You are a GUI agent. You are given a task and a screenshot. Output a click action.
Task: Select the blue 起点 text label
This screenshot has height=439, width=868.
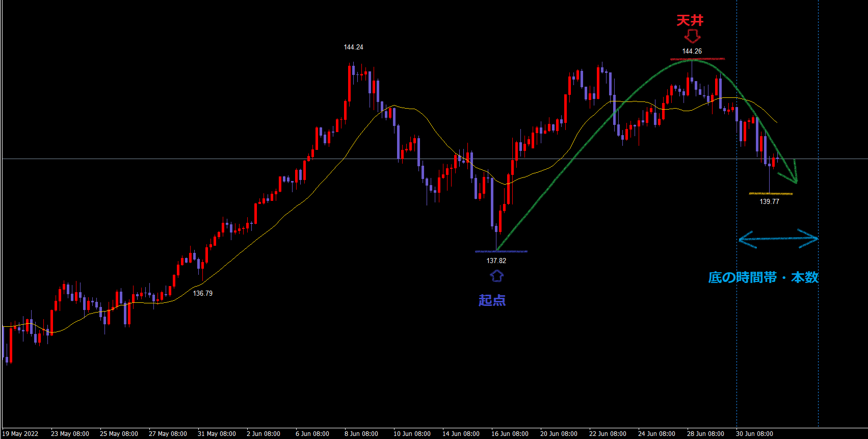tap(492, 300)
